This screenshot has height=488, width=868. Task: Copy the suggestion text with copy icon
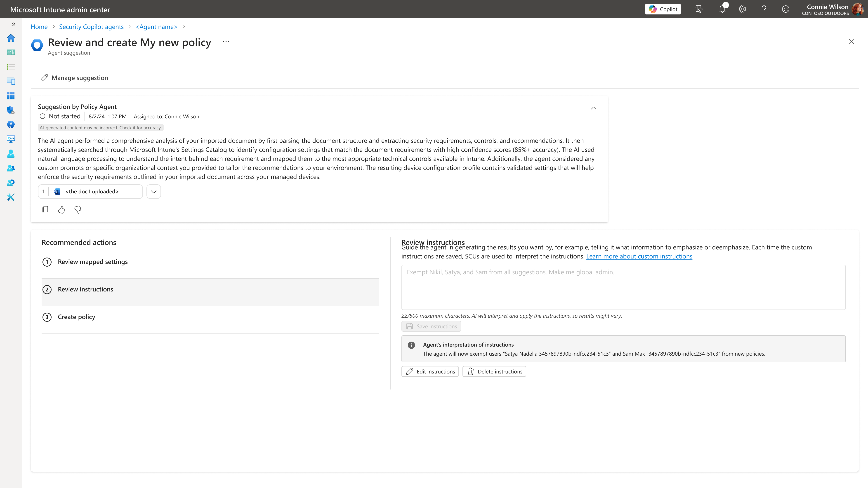click(x=45, y=210)
